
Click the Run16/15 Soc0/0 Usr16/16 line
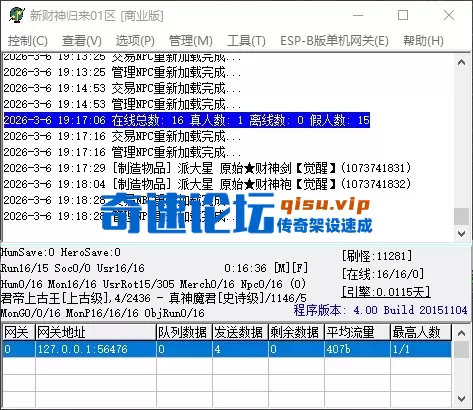pos(73,268)
